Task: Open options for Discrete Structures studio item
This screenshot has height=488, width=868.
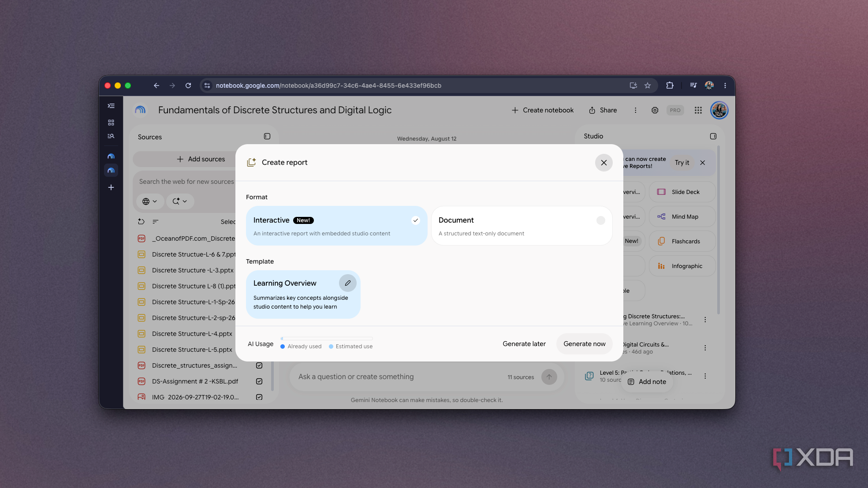Action: coord(705,320)
